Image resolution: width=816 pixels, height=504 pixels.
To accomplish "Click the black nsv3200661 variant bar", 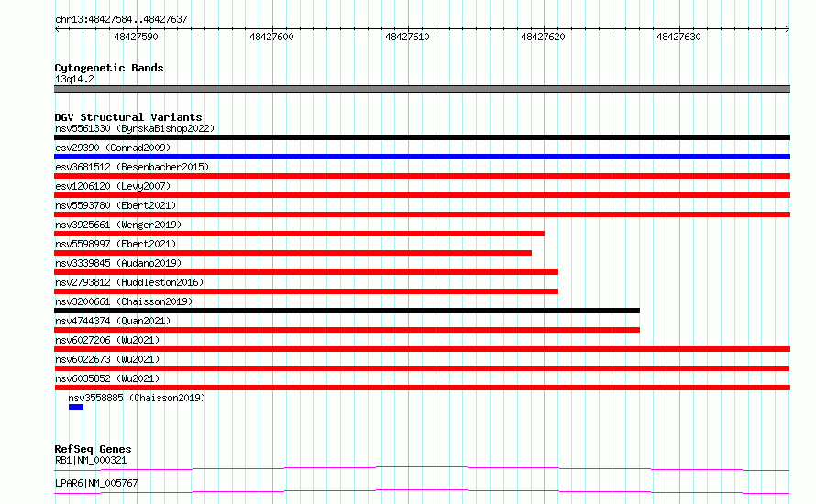I will (x=347, y=311).
